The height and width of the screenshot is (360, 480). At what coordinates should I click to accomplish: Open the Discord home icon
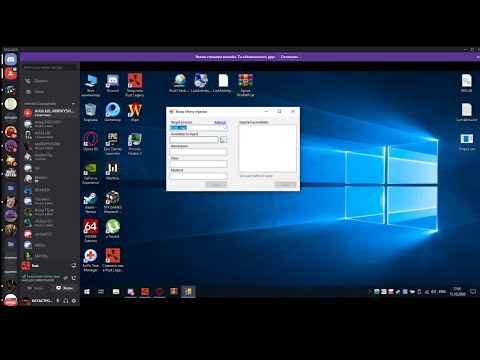tap(11, 60)
